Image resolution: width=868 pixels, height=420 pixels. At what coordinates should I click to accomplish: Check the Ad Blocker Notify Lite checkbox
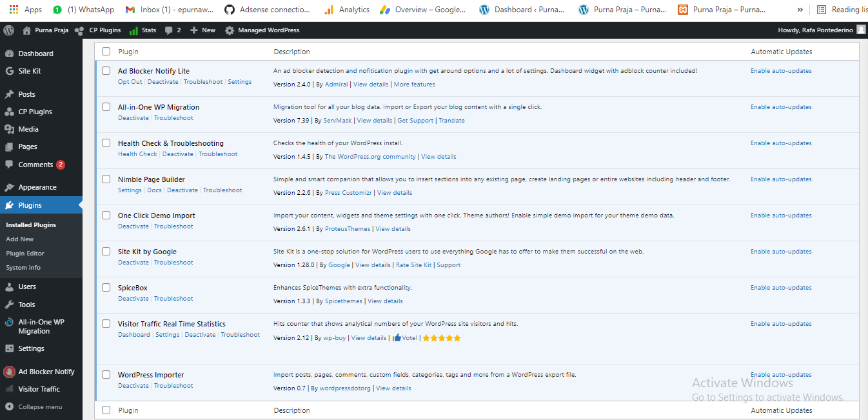tap(106, 71)
